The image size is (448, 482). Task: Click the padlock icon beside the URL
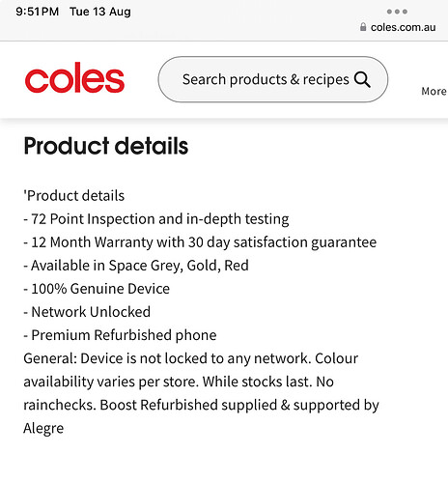[x=363, y=27]
